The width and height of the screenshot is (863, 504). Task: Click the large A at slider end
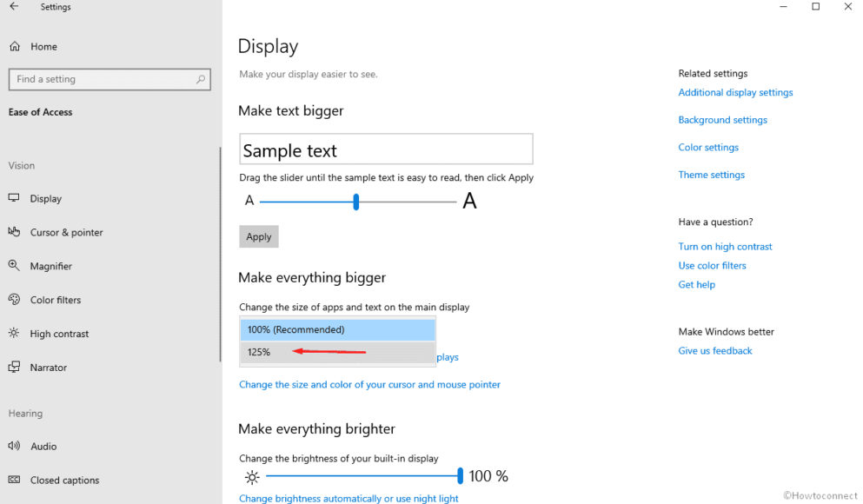(x=469, y=201)
